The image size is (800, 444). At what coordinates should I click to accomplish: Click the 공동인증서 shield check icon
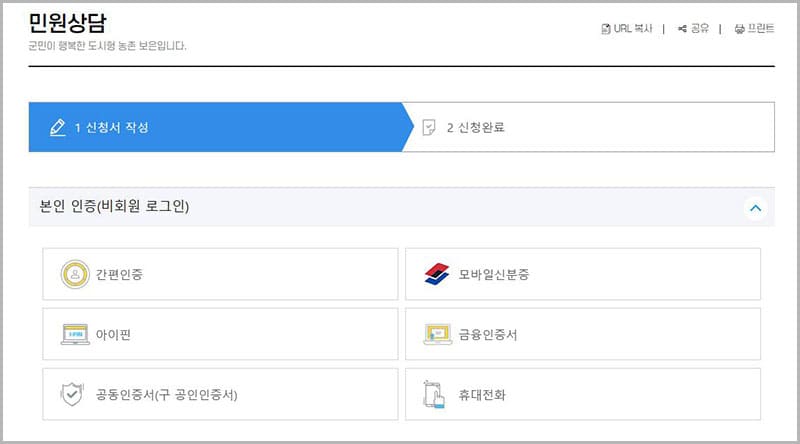pyautogui.click(x=74, y=394)
